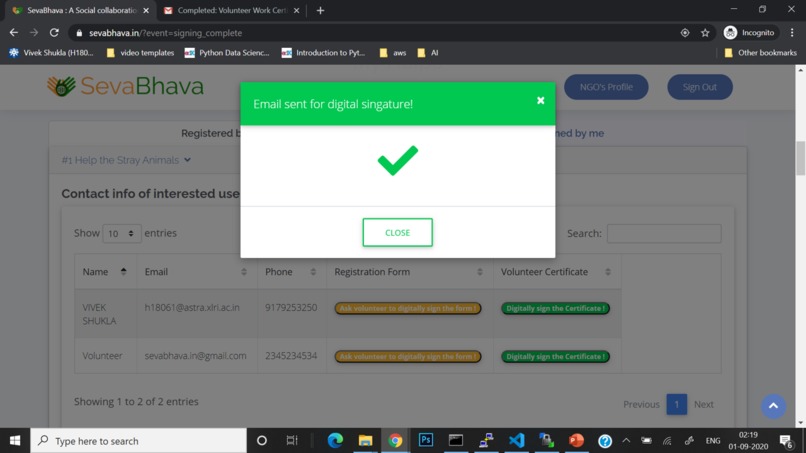Image resolution: width=806 pixels, height=453 pixels.
Task: Reload the current page
Action: coord(54,32)
